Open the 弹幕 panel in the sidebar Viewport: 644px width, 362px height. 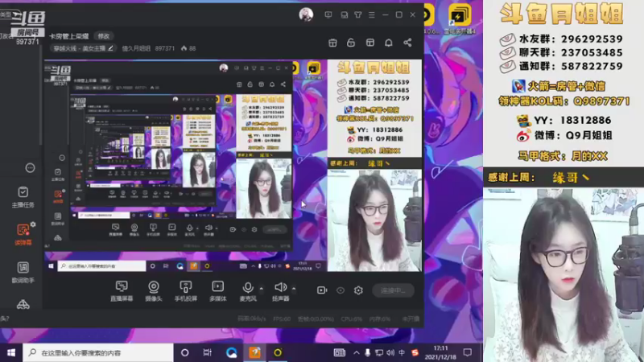(23, 235)
